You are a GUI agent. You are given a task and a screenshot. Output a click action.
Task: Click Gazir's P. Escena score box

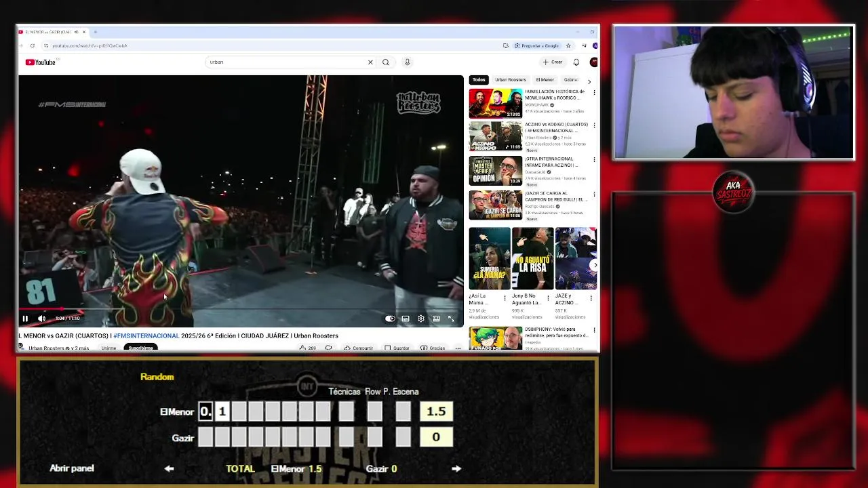pyautogui.click(x=403, y=437)
